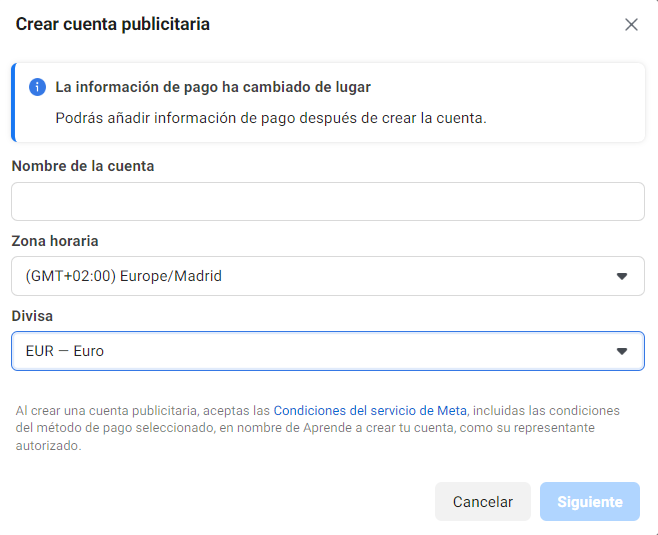The width and height of the screenshot is (658, 535).
Task: Click the Siguiente button
Action: coord(589,502)
